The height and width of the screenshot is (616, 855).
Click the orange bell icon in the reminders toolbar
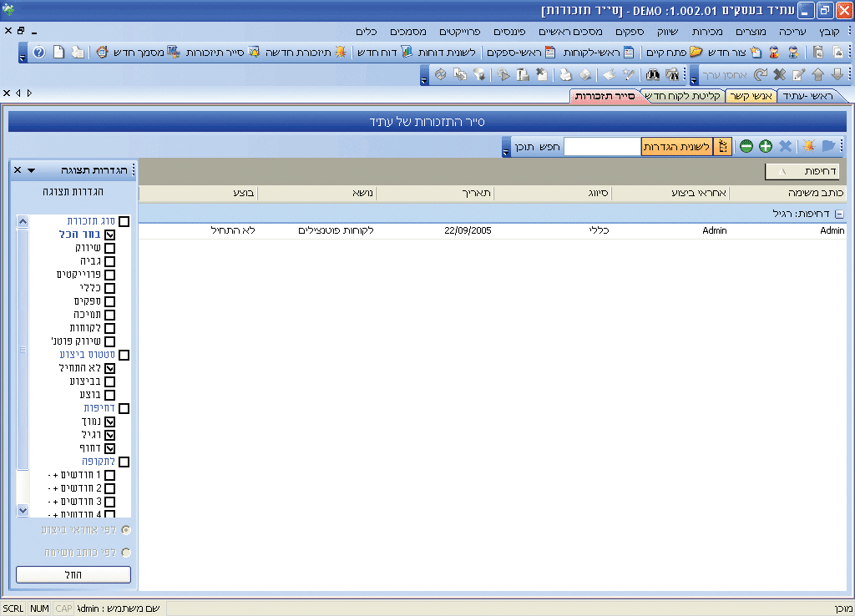click(x=808, y=146)
